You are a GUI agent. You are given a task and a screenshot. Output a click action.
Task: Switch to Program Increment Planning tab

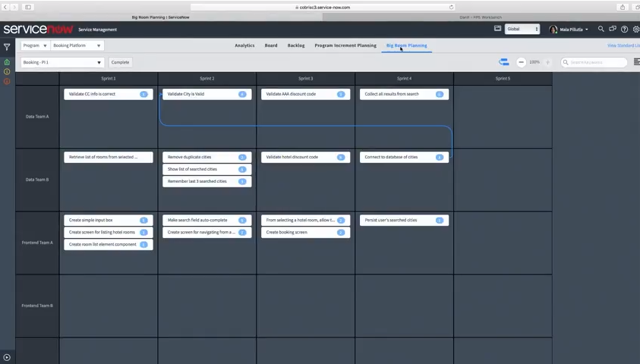pos(345,45)
